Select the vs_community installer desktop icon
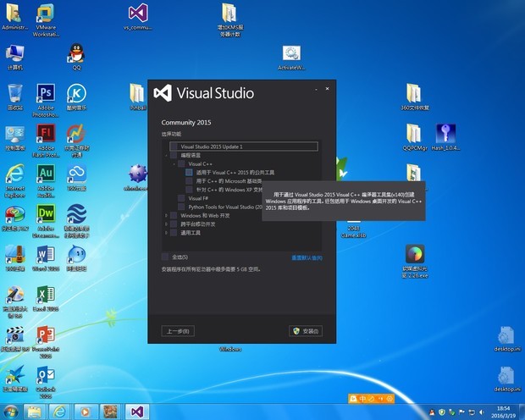525x420 pixels. click(138, 17)
